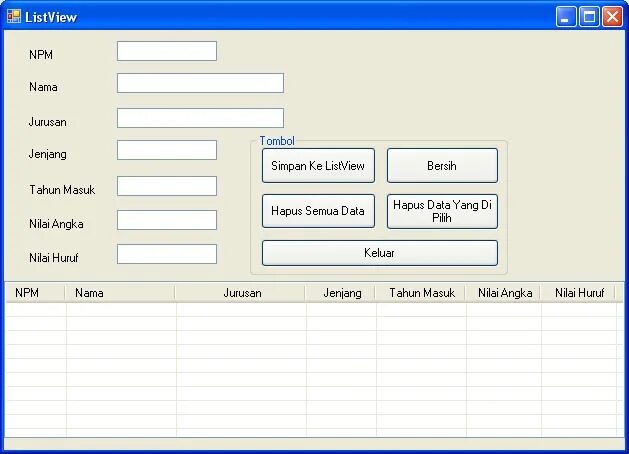The image size is (629, 454).
Task: Select the Jenjang column header
Action: point(340,293)
